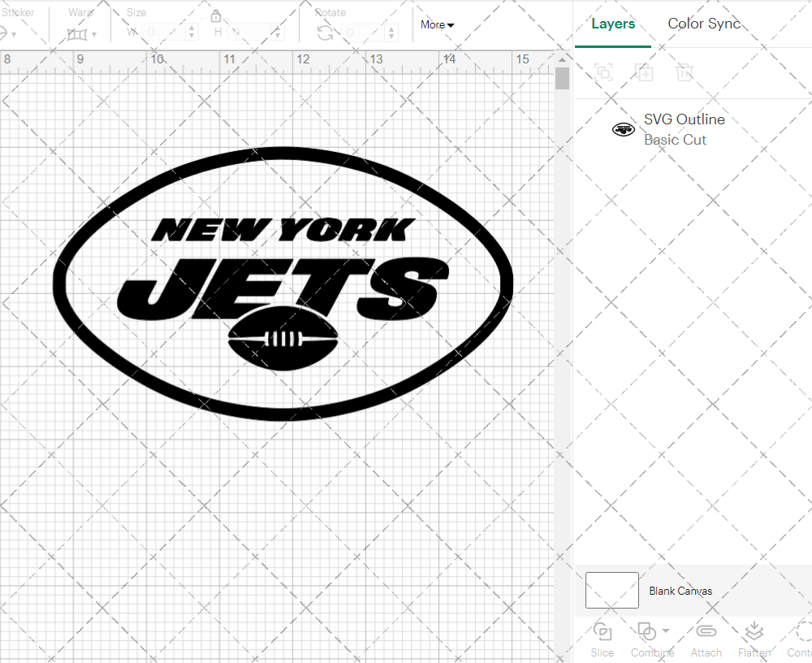Click the Slice tool icon

(x=603, y=631)
